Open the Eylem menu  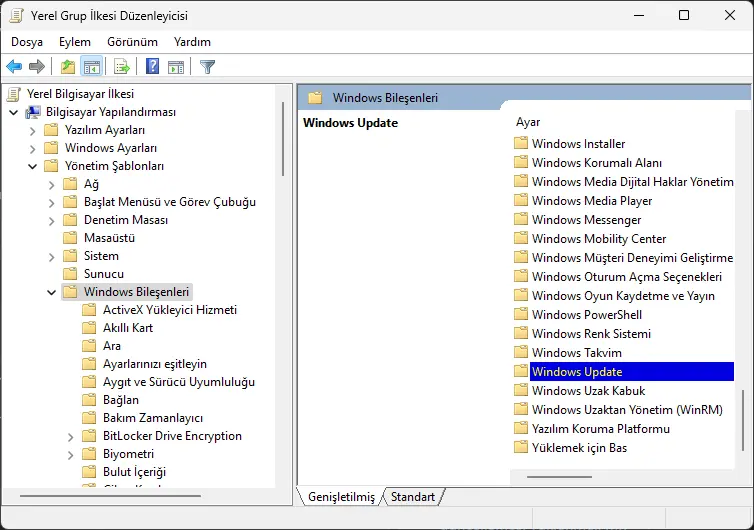(75, 42)
